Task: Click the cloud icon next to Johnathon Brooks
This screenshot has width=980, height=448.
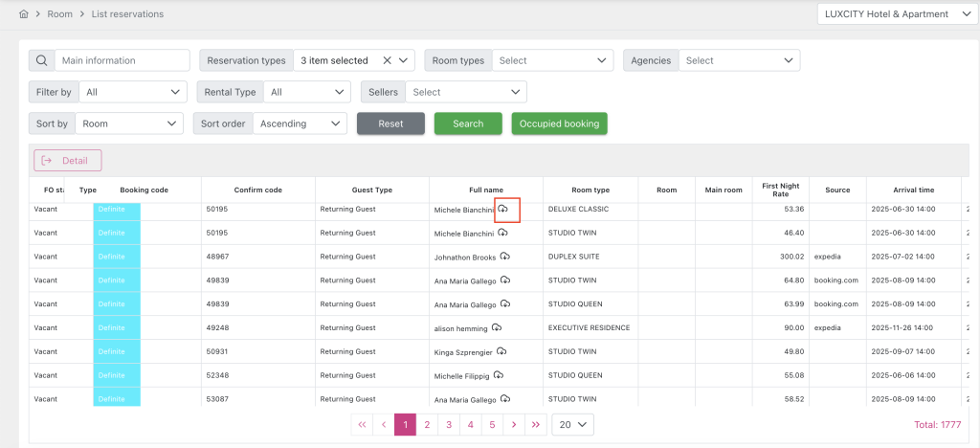Action: [x=504, y=257]
